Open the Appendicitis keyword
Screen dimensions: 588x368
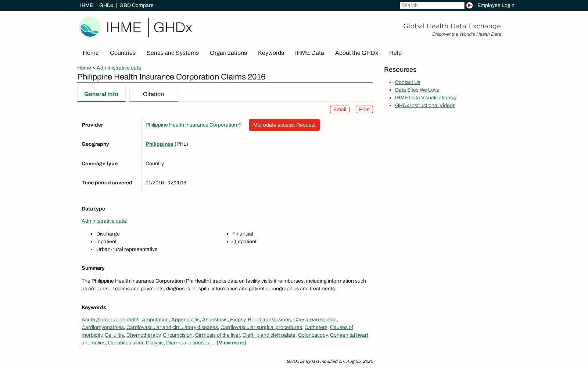[185, 320]
